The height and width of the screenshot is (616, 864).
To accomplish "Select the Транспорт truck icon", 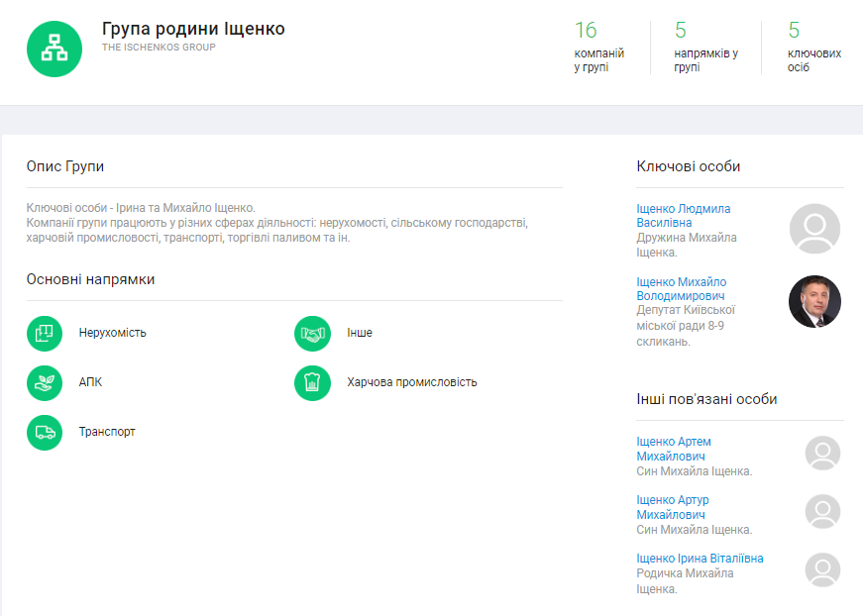I will click(45, 433).
